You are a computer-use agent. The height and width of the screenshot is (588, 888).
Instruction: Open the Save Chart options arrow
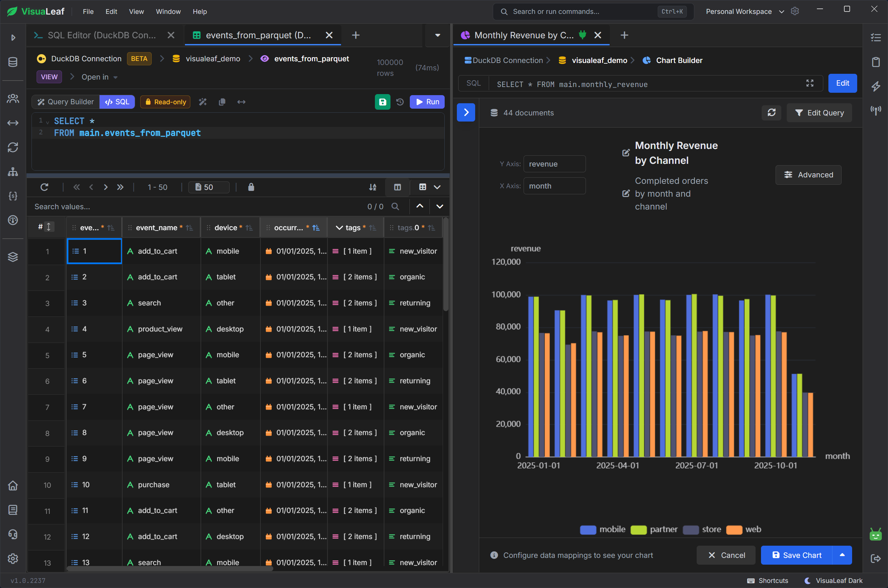tap(842, 555)
